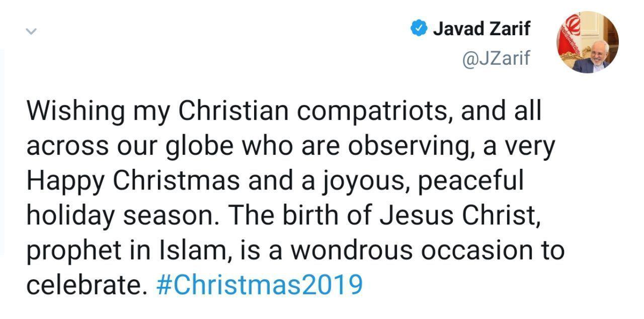Click the blue verified badge
The width and height of the screenshot is (644, 319).
419,29
